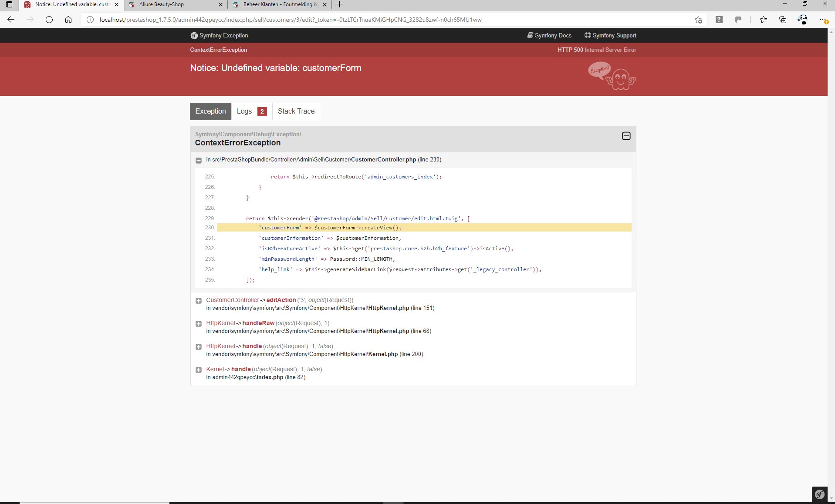
Task: Open the Symfony Docs link
Action: click(549, 36)
